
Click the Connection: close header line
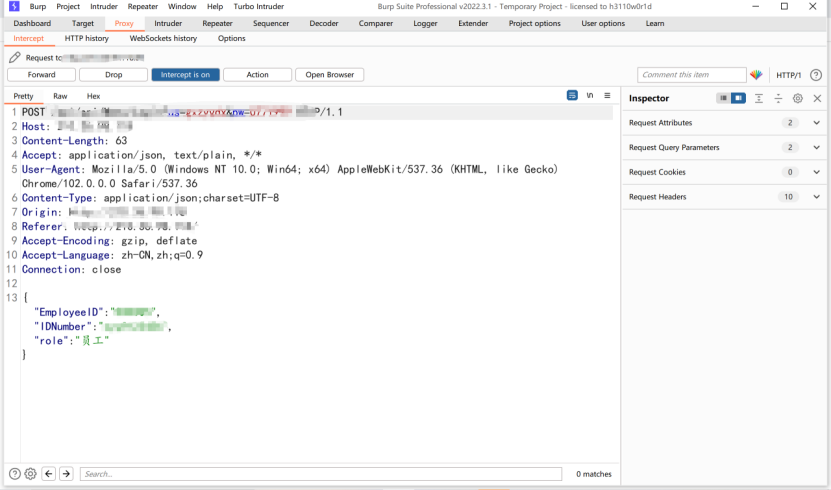pyautogui.click(x=72, y=269)
